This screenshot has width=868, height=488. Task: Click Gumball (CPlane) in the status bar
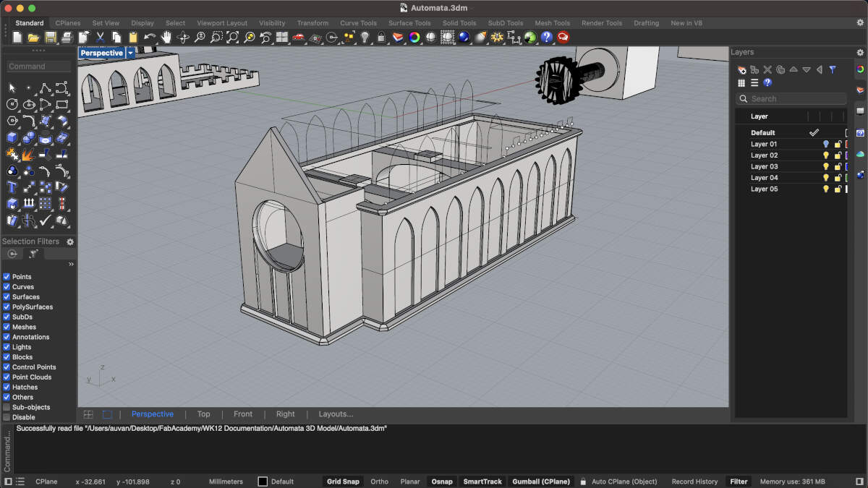coord(541,481)
